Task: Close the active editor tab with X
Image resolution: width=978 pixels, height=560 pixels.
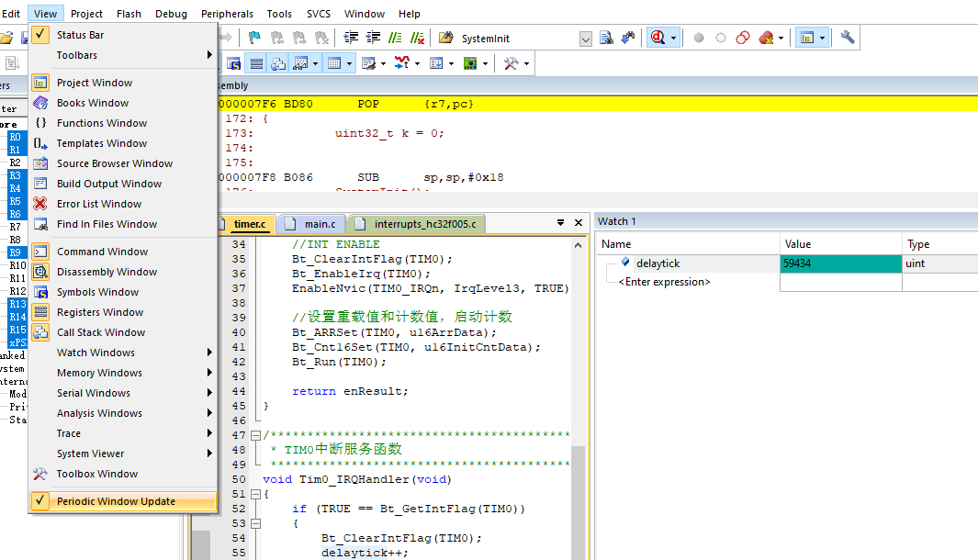Action: pyautogui.click(x=579, y=223)
